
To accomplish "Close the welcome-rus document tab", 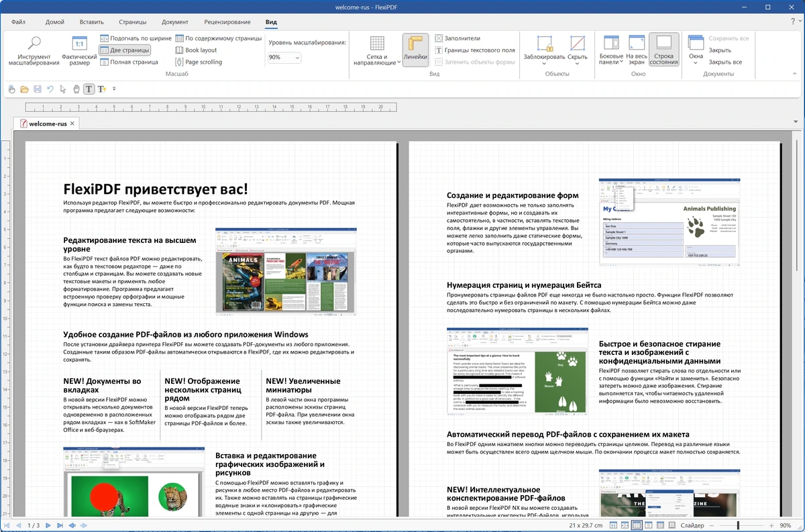I will tap(72, 123).
